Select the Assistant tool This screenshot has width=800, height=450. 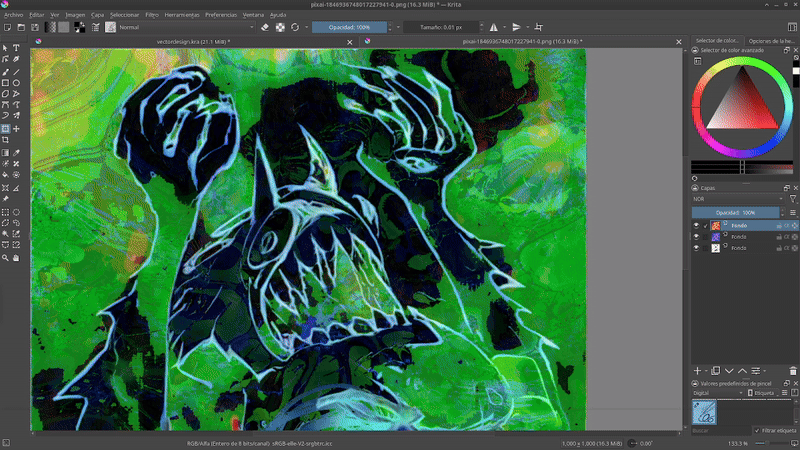(5, 188)
